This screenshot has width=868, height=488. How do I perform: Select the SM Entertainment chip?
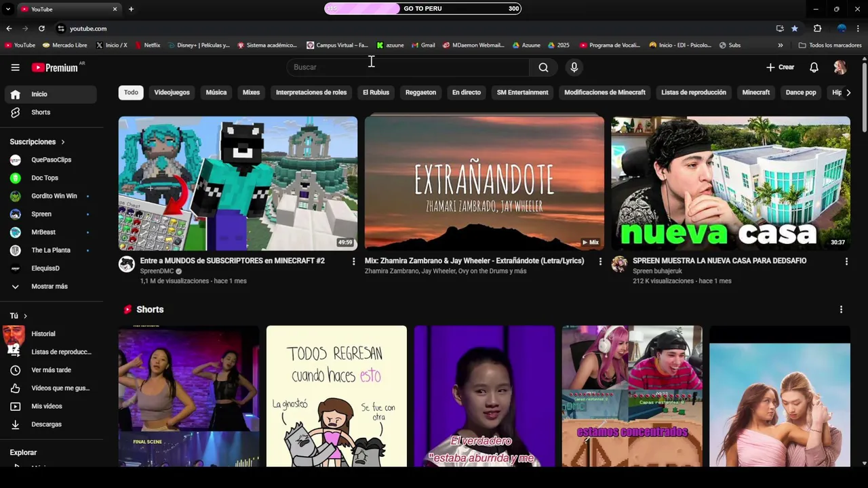[x=522, y=92]
